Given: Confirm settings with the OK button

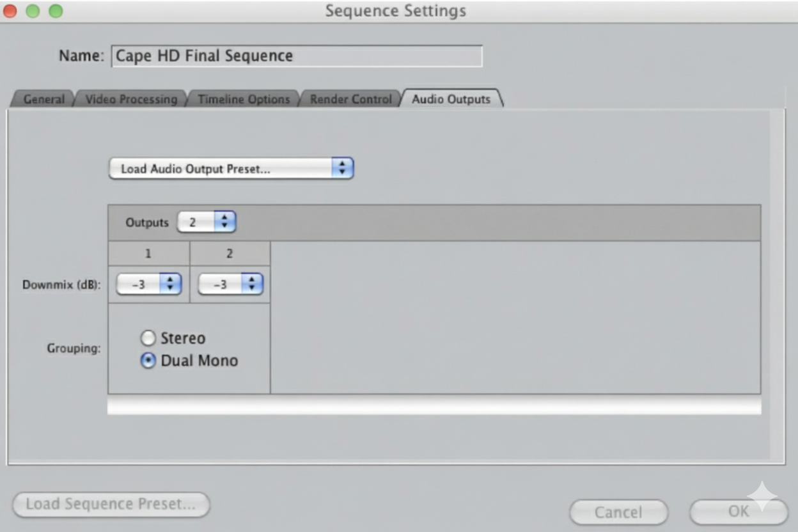Looking at the screenshot, I should tap(738, 512).
